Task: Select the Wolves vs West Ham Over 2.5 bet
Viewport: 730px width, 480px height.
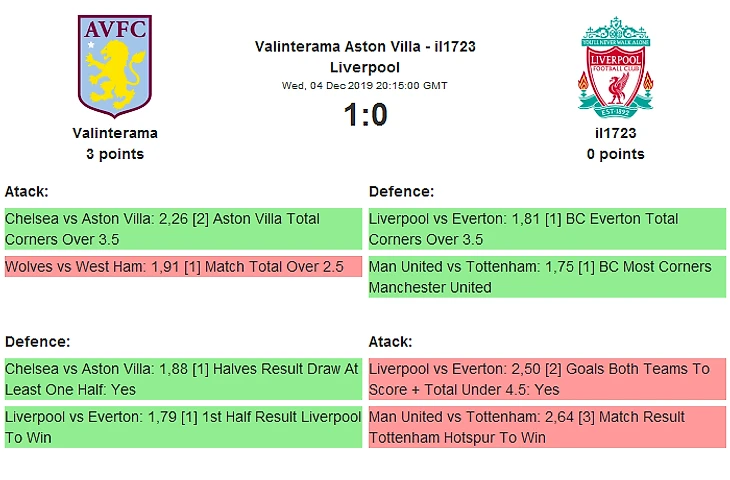Action: click(x=183, y=267)
